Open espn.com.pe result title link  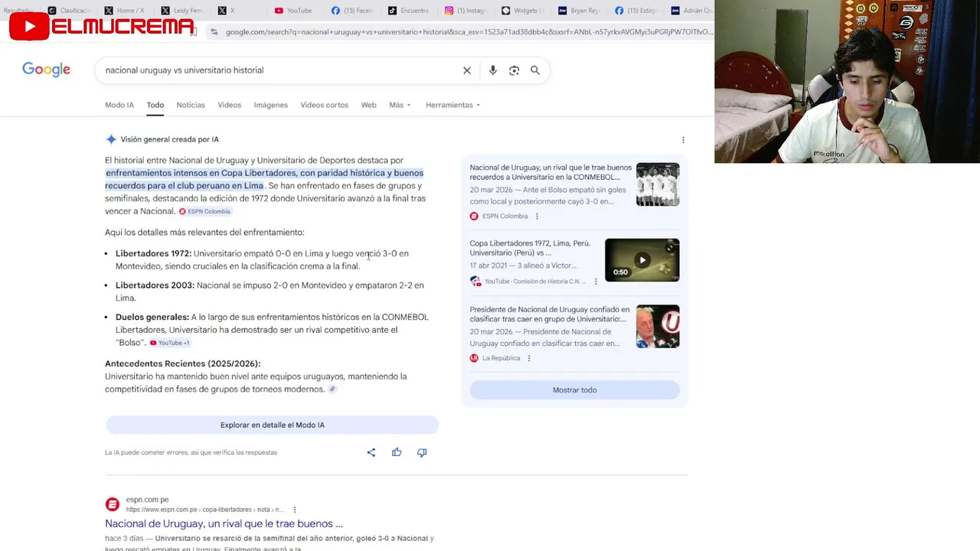click(x=224, y=523)
